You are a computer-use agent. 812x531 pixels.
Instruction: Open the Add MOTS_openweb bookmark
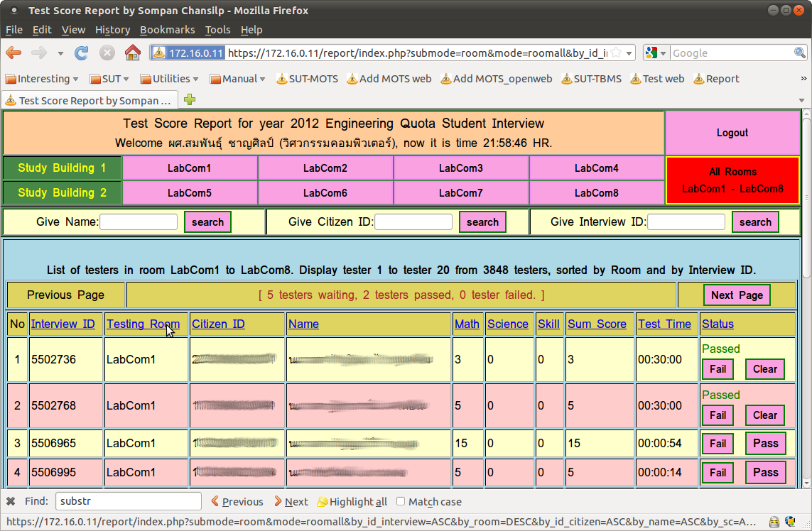tap(496, 79)
